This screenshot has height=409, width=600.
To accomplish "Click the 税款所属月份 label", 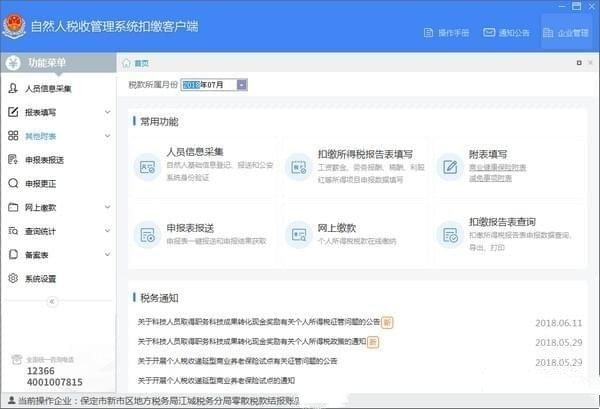I will [x=153, y=85].
